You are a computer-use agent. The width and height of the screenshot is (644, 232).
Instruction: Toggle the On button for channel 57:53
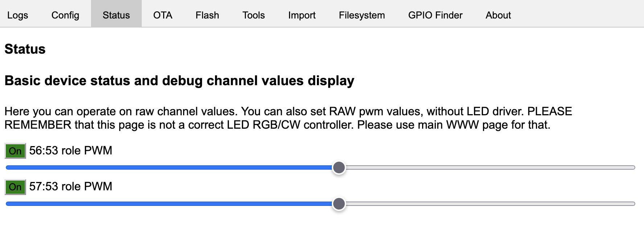coord(15,187)
